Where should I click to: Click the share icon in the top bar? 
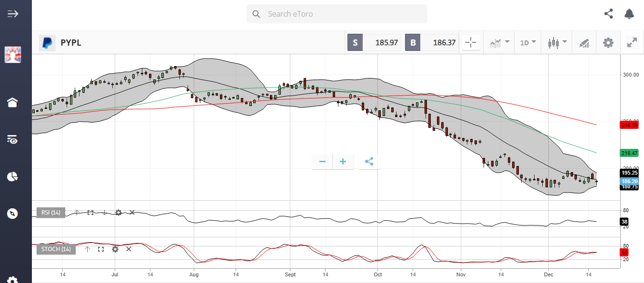click(608, 14)
